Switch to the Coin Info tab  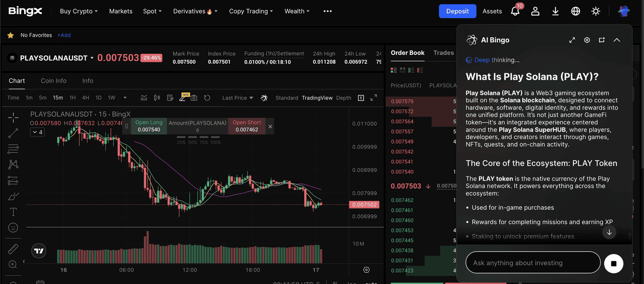point(54,81)
